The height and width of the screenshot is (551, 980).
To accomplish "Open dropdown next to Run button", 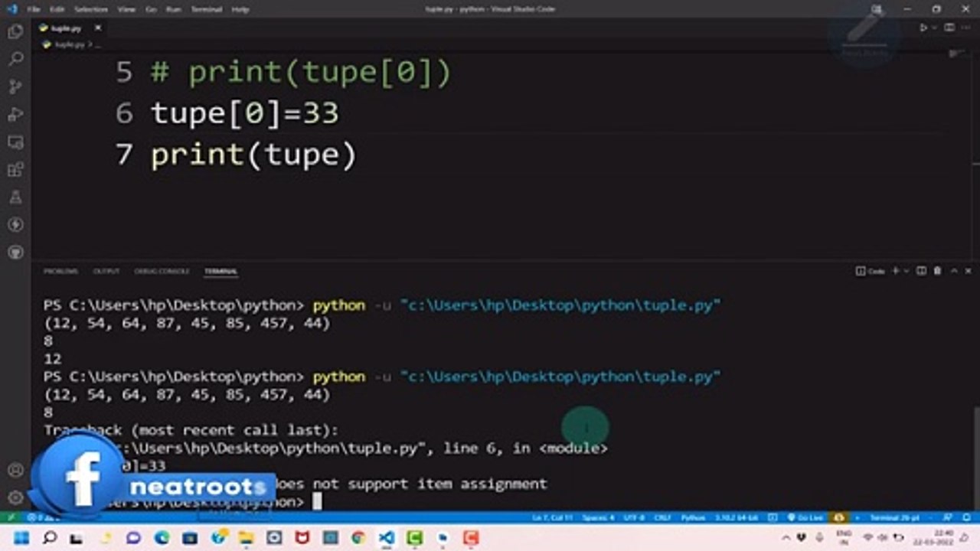I will click(935, 28).
